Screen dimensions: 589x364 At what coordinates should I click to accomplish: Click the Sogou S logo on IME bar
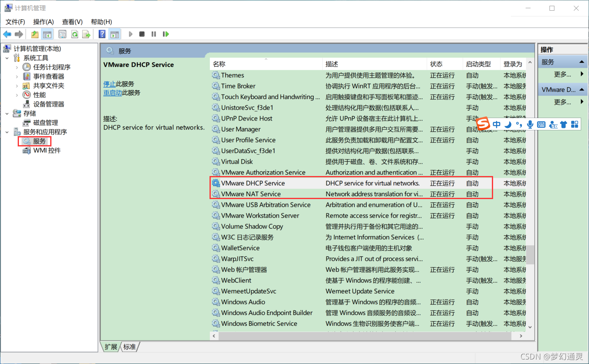point(483,123)
